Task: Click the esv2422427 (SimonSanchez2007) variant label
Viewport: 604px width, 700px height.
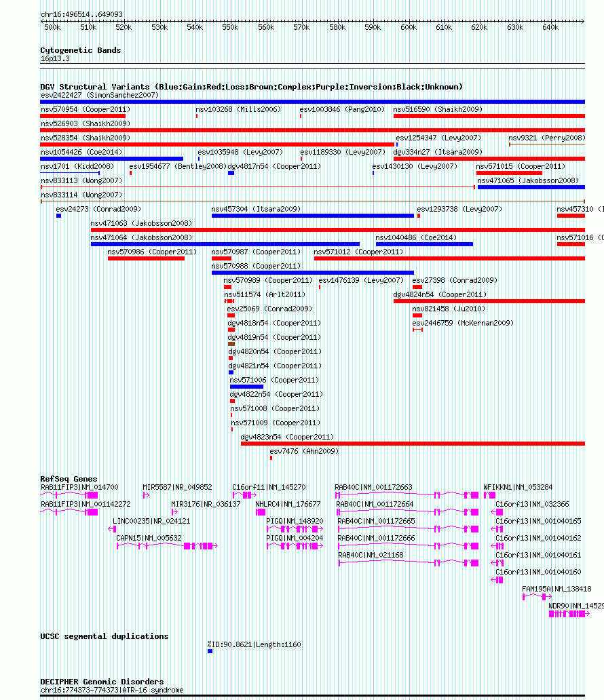Action: point(100,95)
